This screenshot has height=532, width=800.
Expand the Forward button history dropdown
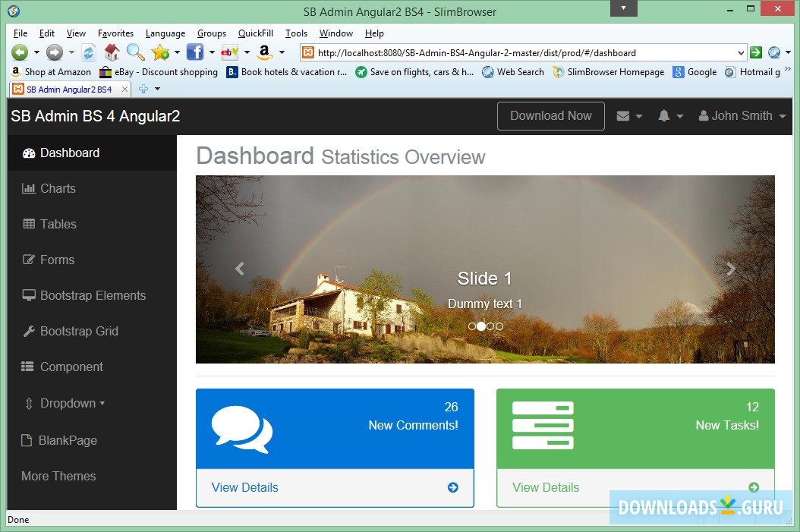coord(71,52)
